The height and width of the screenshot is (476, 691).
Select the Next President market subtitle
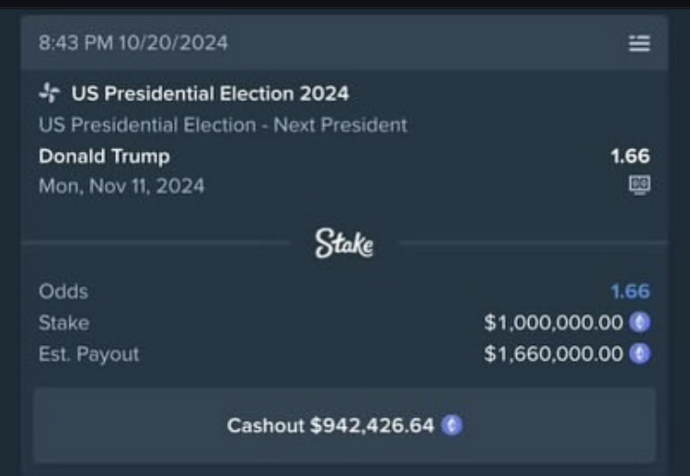click(x=223, y=125)
